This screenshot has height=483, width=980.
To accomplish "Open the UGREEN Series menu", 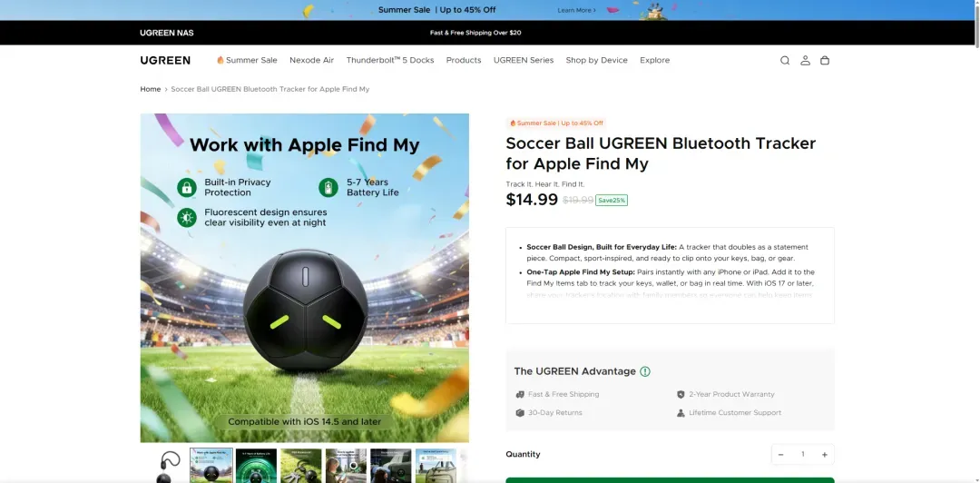I will coord(524,60).
